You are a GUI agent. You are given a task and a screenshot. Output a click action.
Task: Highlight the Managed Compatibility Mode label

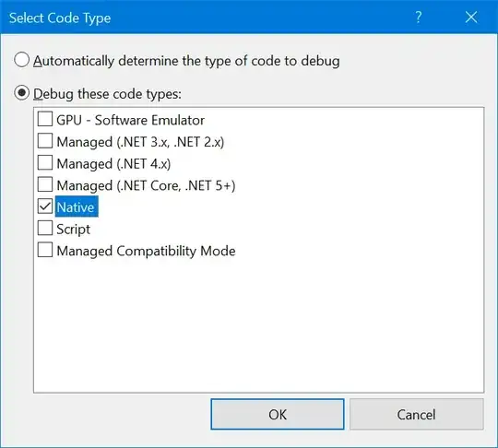[x=146, y=251]
